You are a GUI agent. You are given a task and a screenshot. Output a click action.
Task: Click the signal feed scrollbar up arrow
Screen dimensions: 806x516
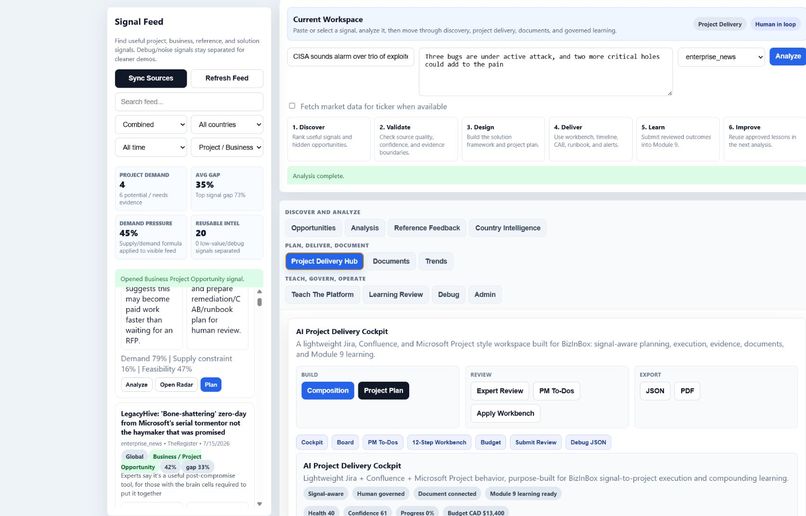(260, 291)
